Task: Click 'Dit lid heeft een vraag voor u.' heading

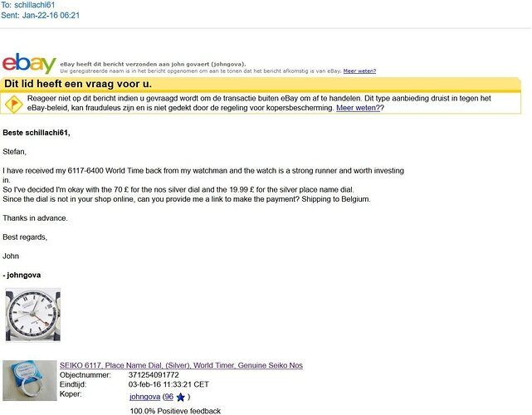Action: (x=78, y=84)
